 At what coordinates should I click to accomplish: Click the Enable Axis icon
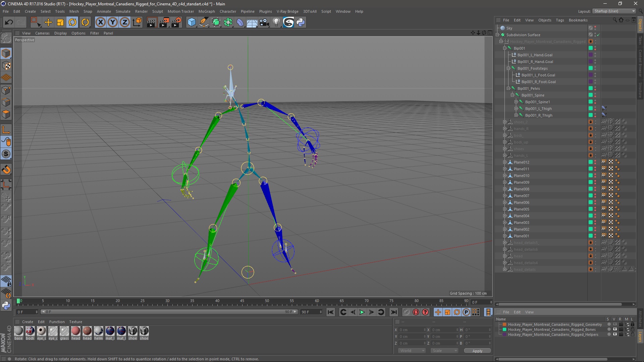click(x=6, y=130)
